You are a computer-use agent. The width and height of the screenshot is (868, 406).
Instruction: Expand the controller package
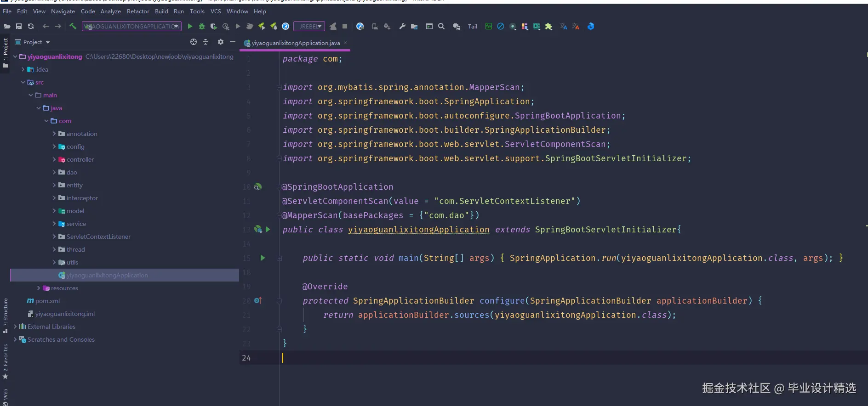click(x=54, y=160)
